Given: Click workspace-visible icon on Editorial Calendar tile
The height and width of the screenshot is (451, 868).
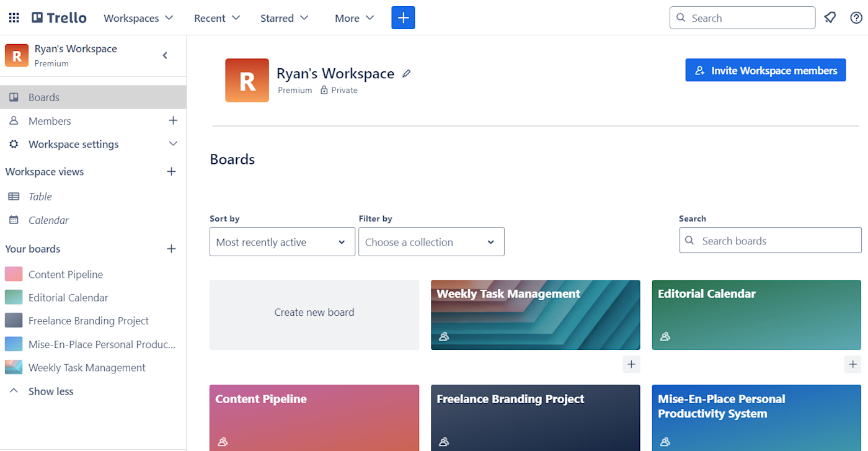Looking at the screenshot, I should (665, 337).
